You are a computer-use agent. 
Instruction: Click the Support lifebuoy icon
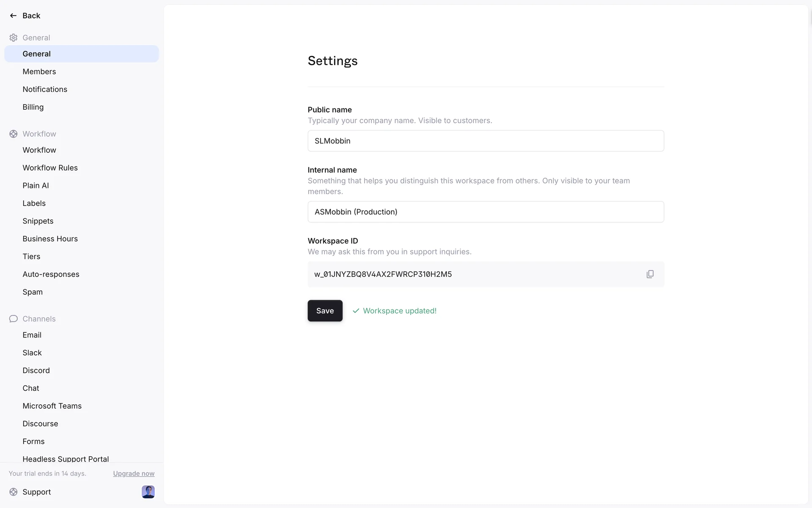pyautogui.click(x=13, y=492)
